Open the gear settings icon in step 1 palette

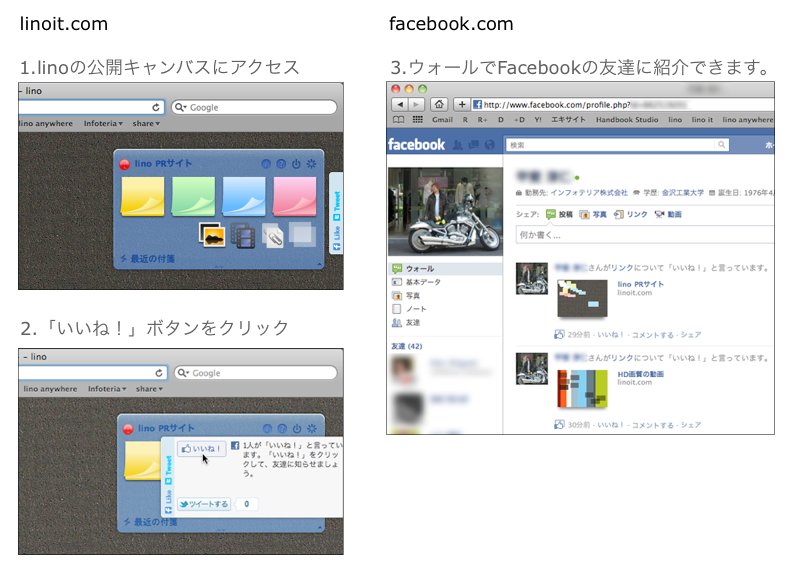(x=311, y=164)
